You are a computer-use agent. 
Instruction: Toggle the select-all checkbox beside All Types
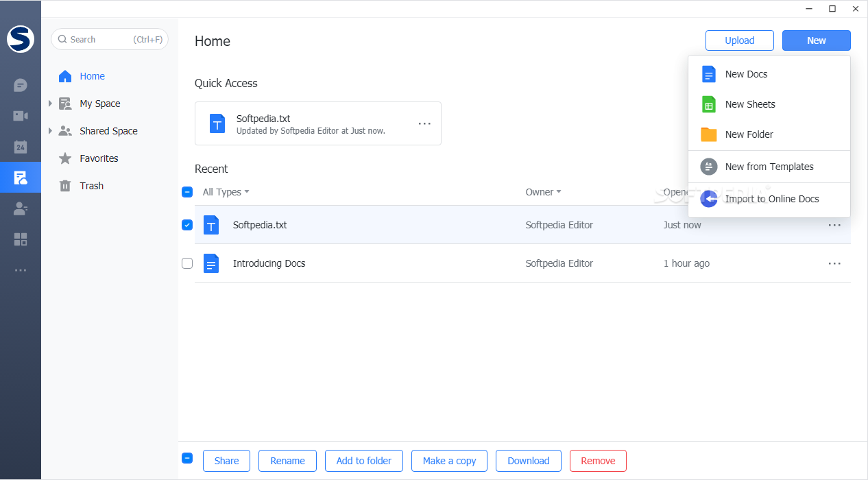point(187,192)
